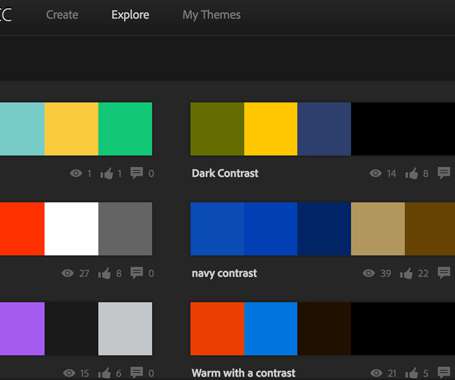Click the eye views icon for Dark Contrast

pyautogui.click(x=376, y=173)
